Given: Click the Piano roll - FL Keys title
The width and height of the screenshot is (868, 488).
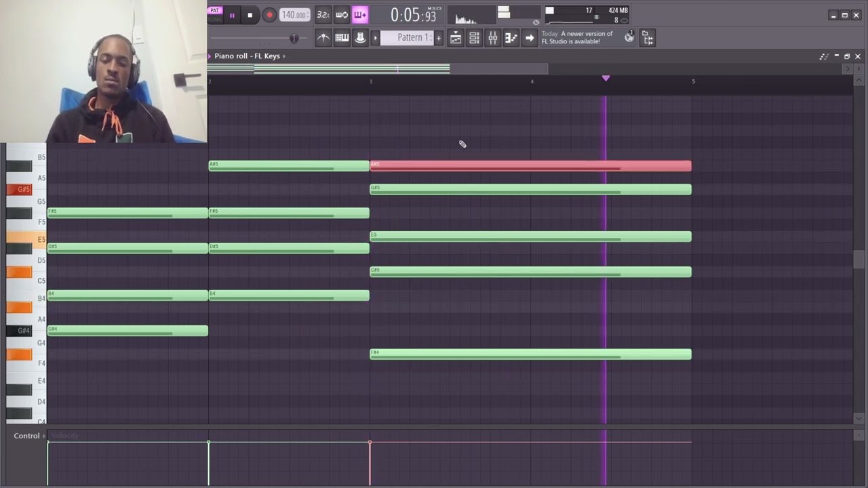Looking at the screenshot, I should (247, 56).
